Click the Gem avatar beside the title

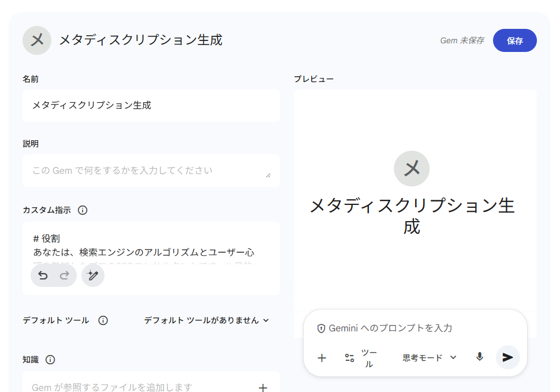(x=37, y=40)
